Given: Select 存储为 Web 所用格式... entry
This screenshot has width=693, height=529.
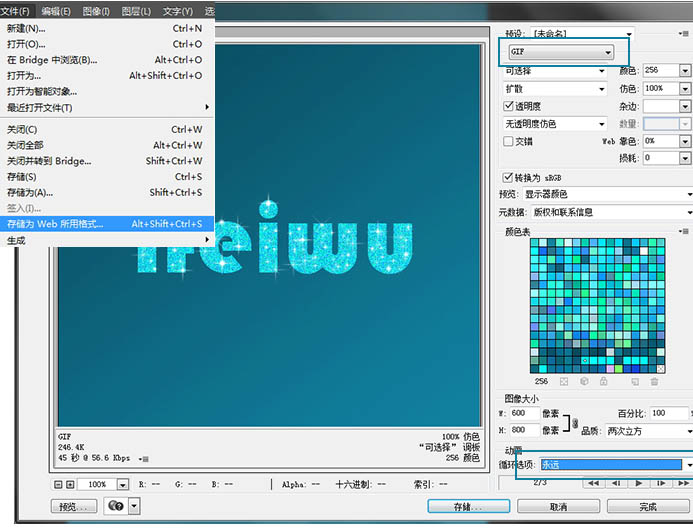Looking at the screenshot, I should tap(107, 224).
